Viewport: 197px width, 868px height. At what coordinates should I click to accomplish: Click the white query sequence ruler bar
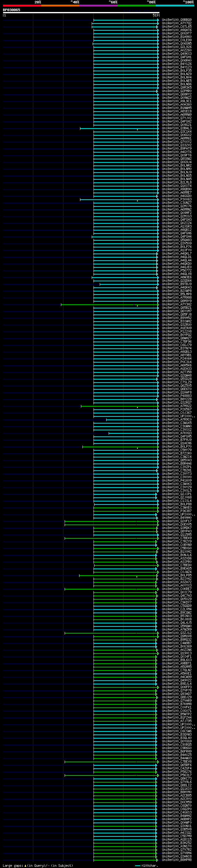81,12
